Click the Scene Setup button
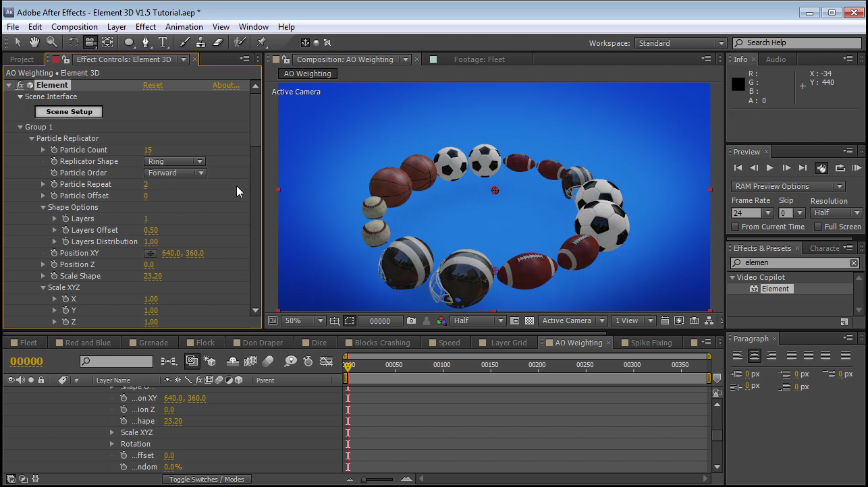 pyautogui.click(x=69, y=112)
